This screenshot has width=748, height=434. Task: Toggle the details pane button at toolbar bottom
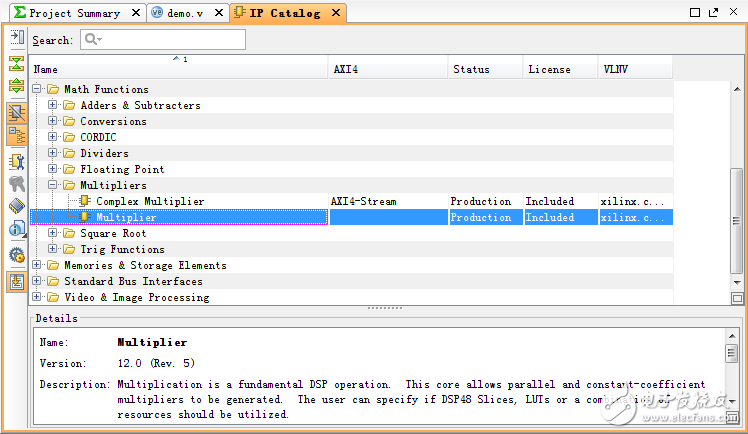[17, 281]
